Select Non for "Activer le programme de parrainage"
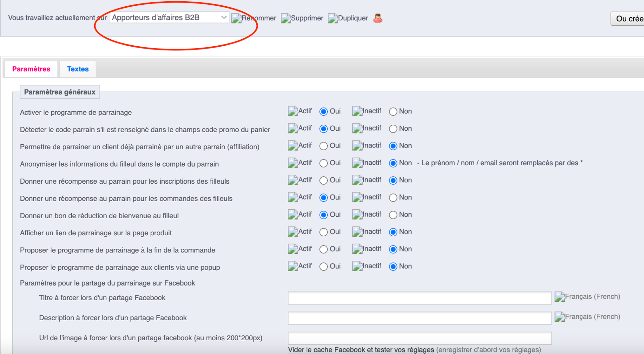 coord(393,112)
